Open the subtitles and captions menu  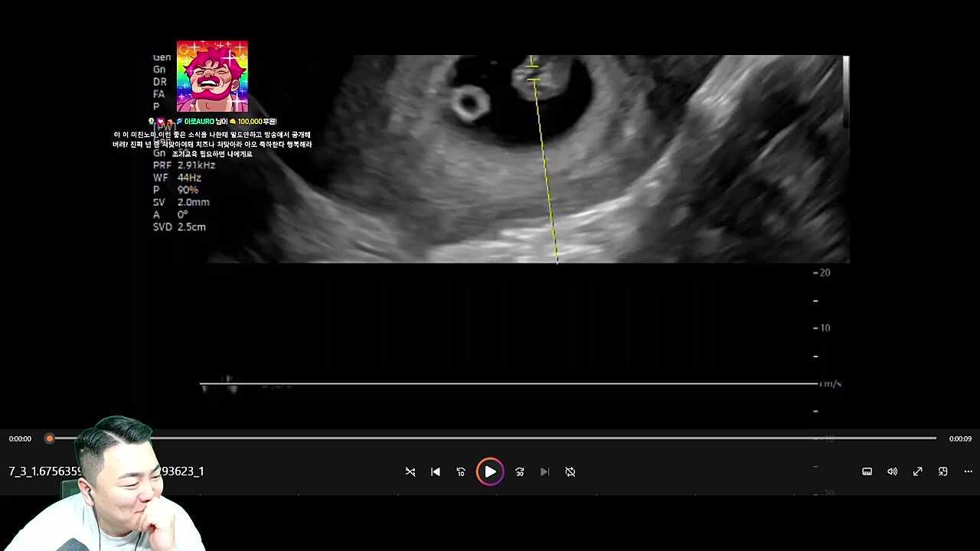(x=867, y=472)
